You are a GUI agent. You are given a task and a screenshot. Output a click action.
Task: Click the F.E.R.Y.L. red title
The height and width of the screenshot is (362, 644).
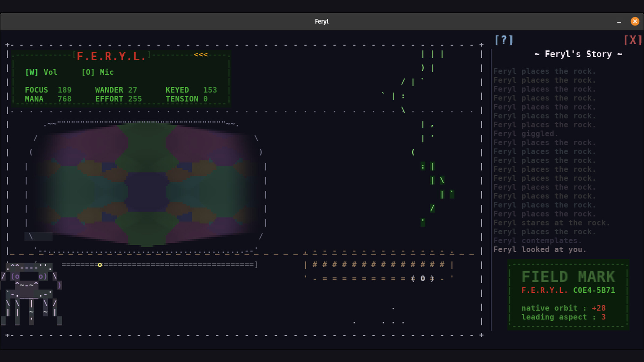click(111, 56)
